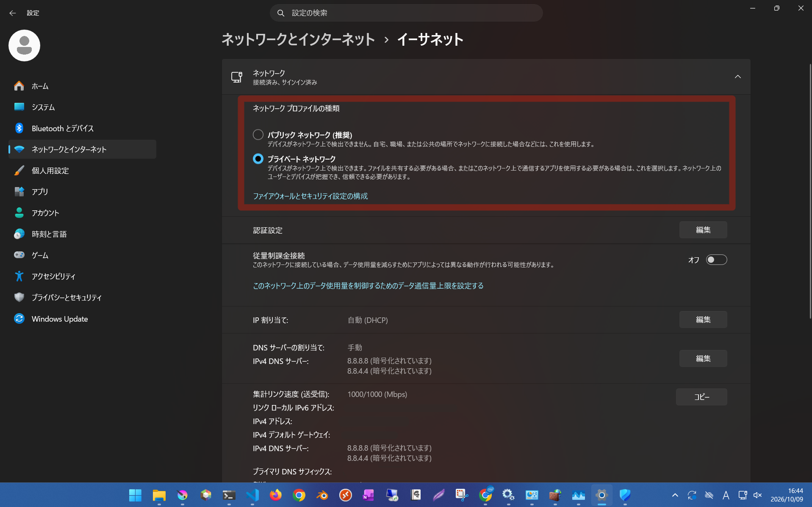Click ネットワークとインターネット breadcrumb
This screenshot has width=812, height=507.
tap(298, 39)
